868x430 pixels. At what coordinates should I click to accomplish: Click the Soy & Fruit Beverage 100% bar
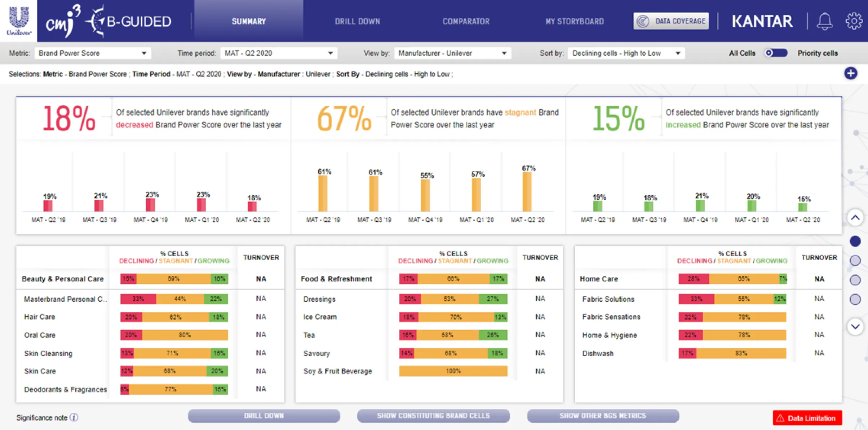coord(453,371)
